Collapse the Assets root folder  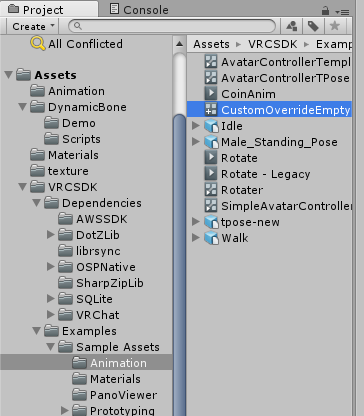[9, 75]
